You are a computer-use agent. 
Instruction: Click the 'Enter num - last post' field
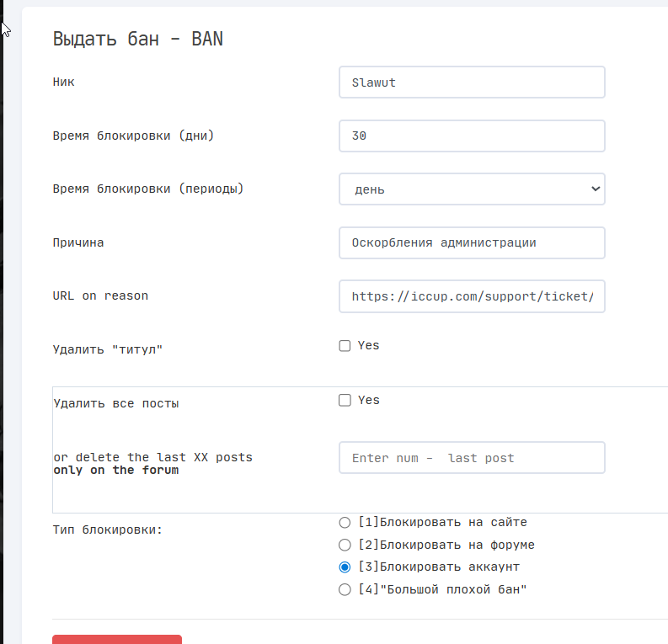click(472, 458)
